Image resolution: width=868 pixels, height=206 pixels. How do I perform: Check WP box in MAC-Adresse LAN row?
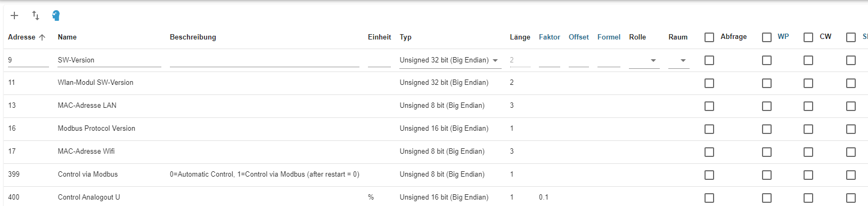767,106
